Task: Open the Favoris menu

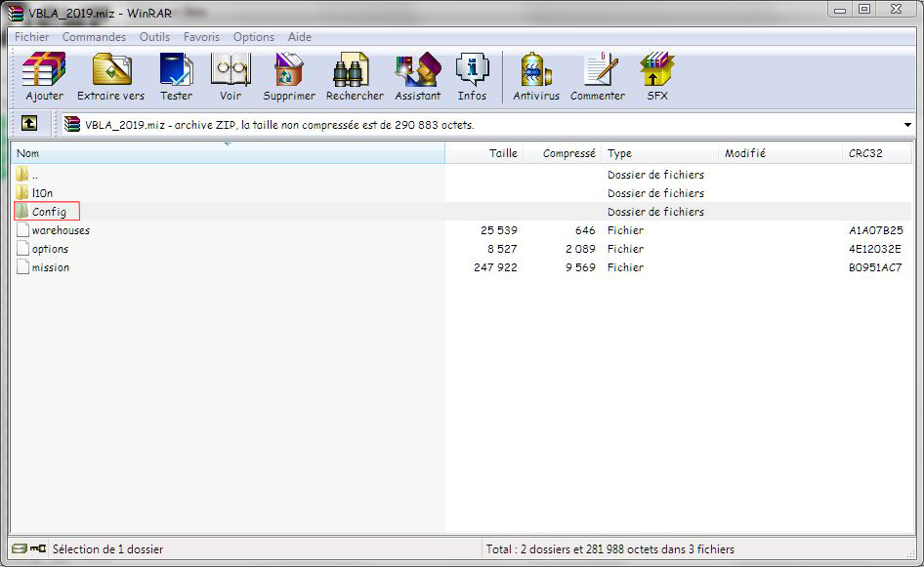Action: coord(201,37)
